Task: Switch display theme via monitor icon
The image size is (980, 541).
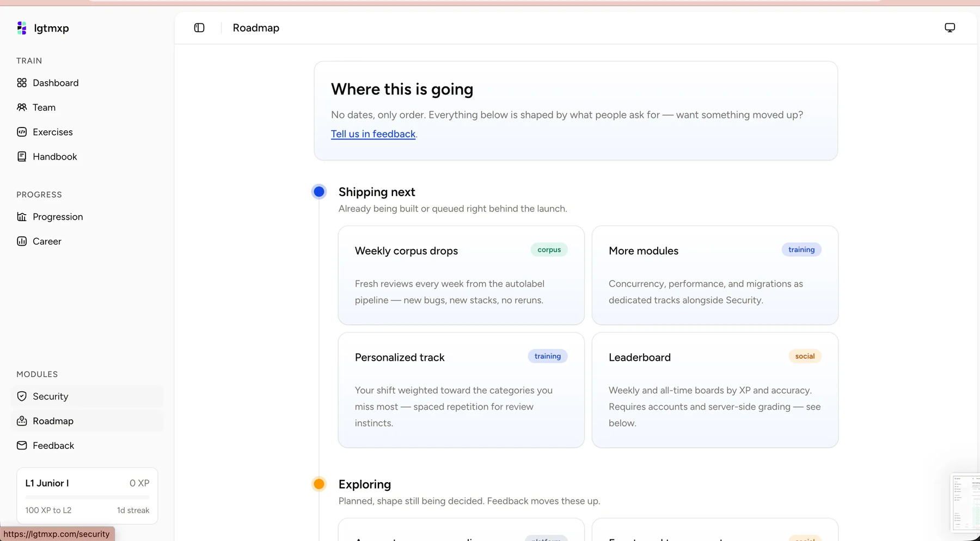Action: coord(950,28)
